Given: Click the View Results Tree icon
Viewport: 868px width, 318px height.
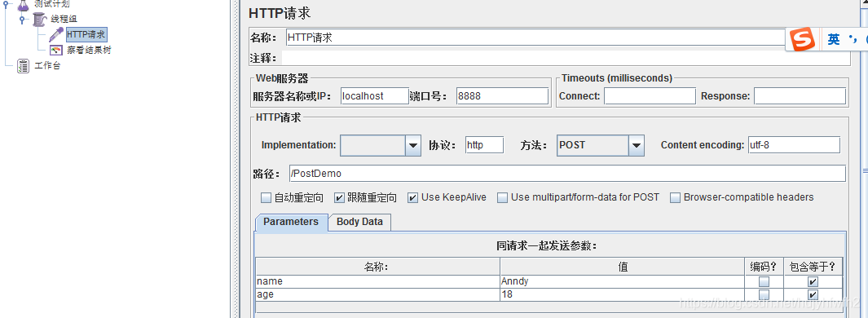Looking at the screenshot, I should (x=56, y=51).
